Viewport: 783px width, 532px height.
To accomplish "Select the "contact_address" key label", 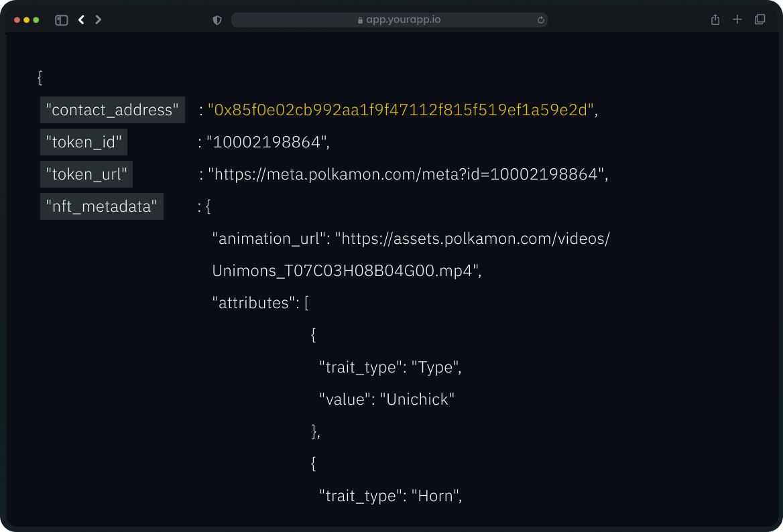I will (x=112, y=110).
